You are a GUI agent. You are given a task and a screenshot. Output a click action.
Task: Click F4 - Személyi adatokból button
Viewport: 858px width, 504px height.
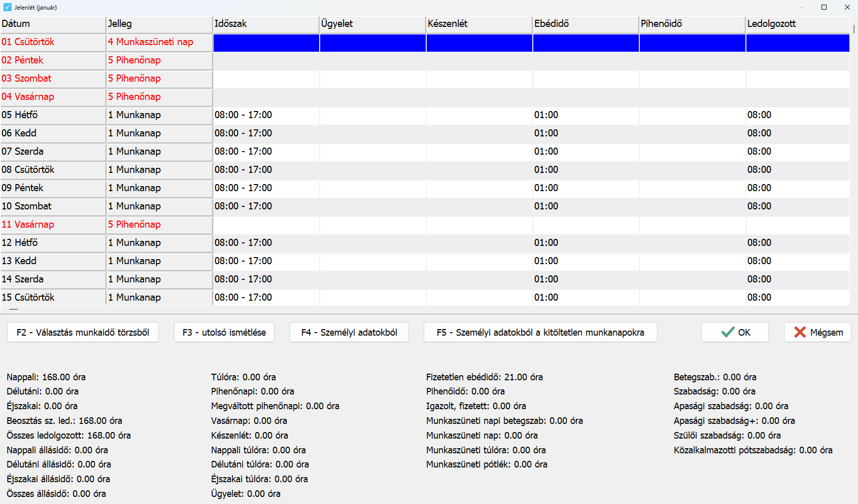click(x=349, y=332)
